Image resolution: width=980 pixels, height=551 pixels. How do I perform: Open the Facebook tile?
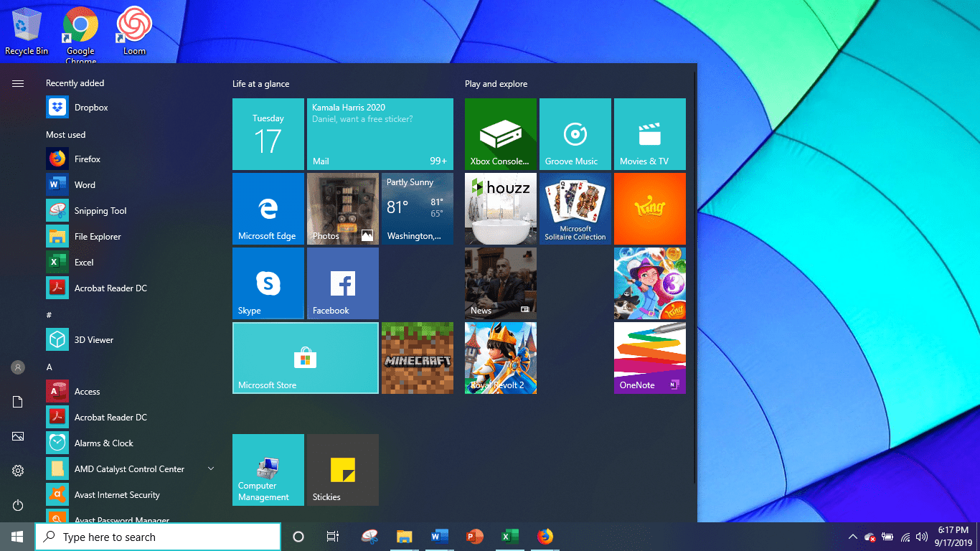(343, 283)
